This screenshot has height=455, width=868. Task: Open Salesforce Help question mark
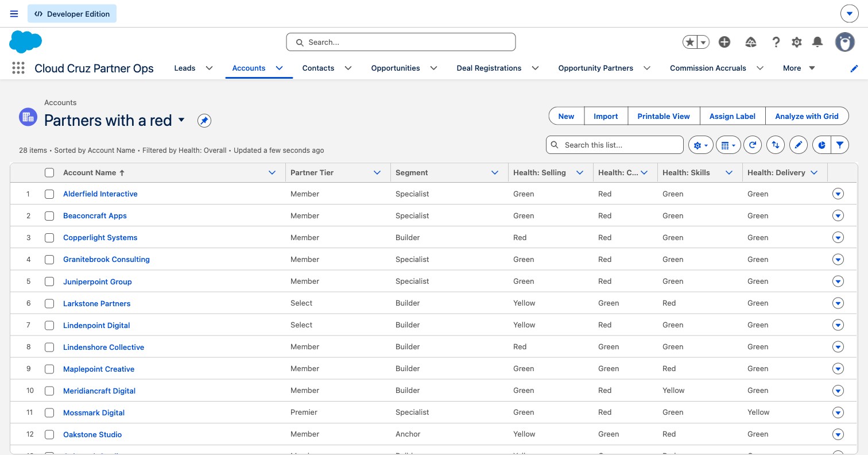(x=776, y=42)
